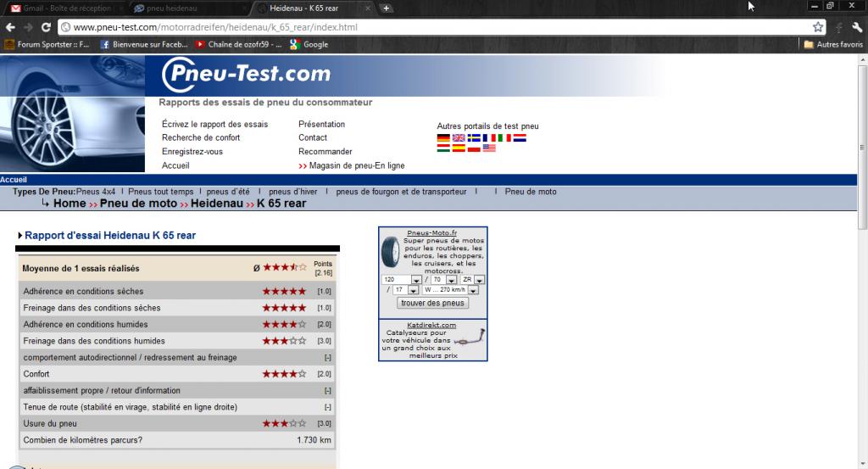Click K 65 rear in the breadcrumb

(x=281, y=204)
